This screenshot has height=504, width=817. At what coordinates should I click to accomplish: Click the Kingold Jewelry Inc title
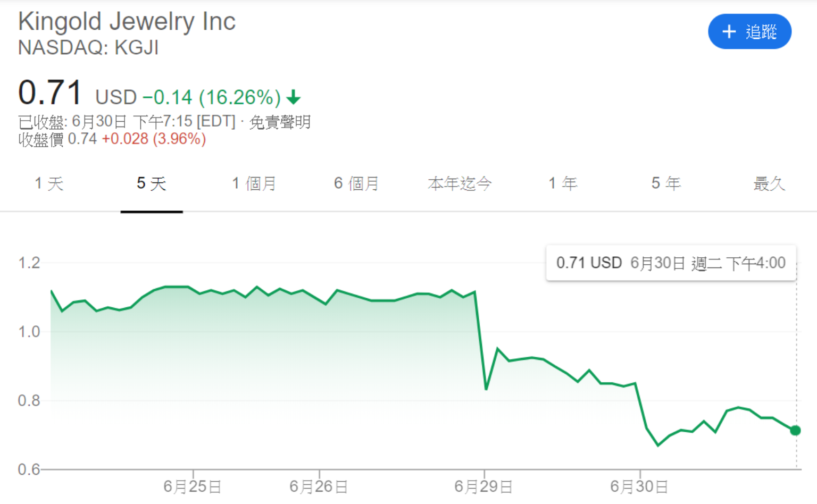[x=127, y=22]
